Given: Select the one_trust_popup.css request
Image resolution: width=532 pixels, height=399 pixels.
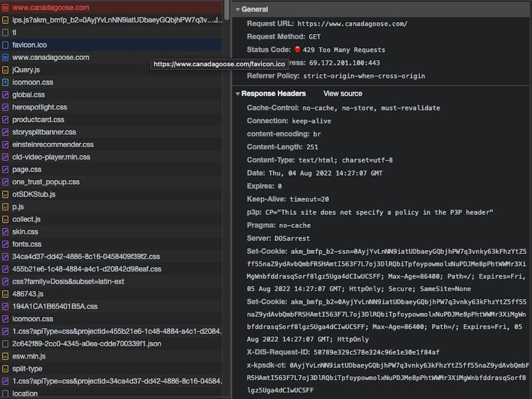Looking at the screenshot, I should [46, 182].
